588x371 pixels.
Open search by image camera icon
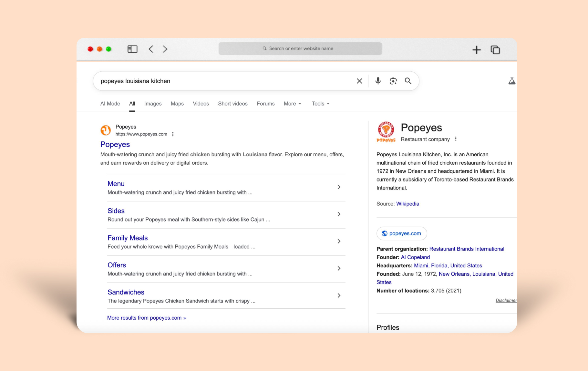click(393, 81)
